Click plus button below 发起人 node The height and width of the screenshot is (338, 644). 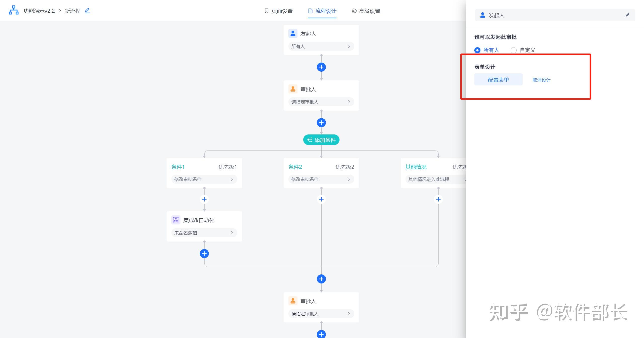coord(321,67)
